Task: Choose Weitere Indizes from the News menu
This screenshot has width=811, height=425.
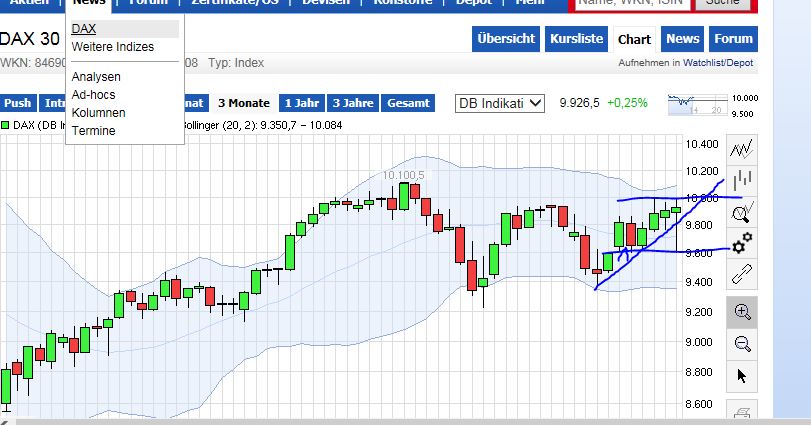Action: 113,47
